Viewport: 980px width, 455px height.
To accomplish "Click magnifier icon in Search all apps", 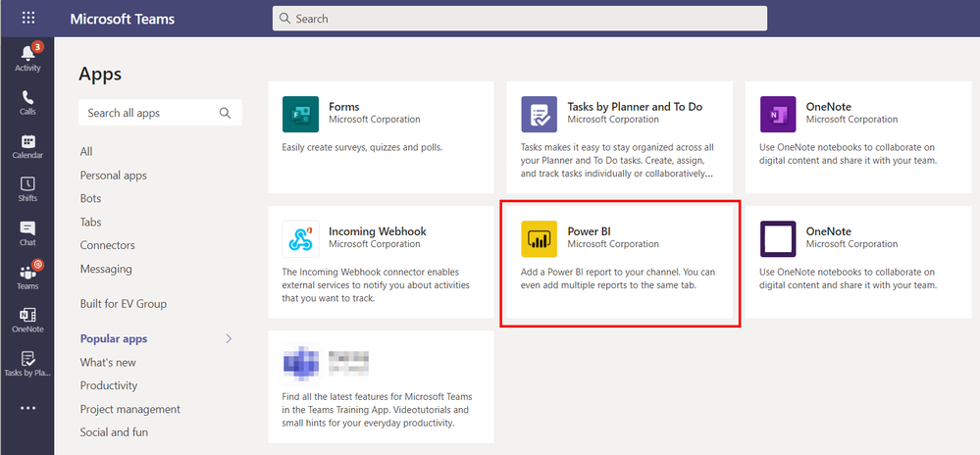I will pyautogui.click(x=225, y=113).
